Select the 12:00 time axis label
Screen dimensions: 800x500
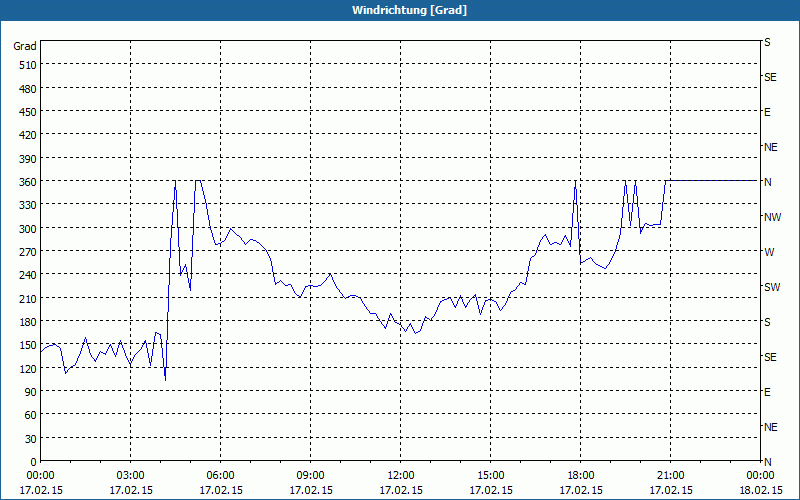(401, 475)
